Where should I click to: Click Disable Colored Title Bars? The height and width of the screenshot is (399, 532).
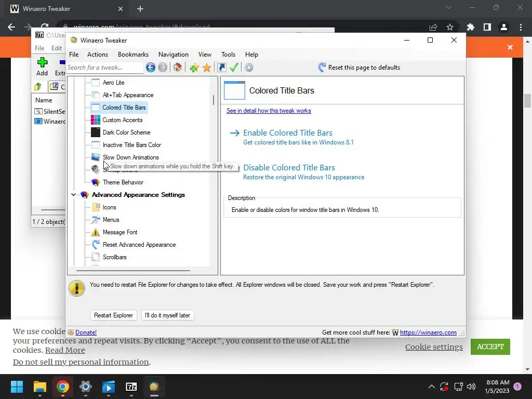click(x=289, y=168)
